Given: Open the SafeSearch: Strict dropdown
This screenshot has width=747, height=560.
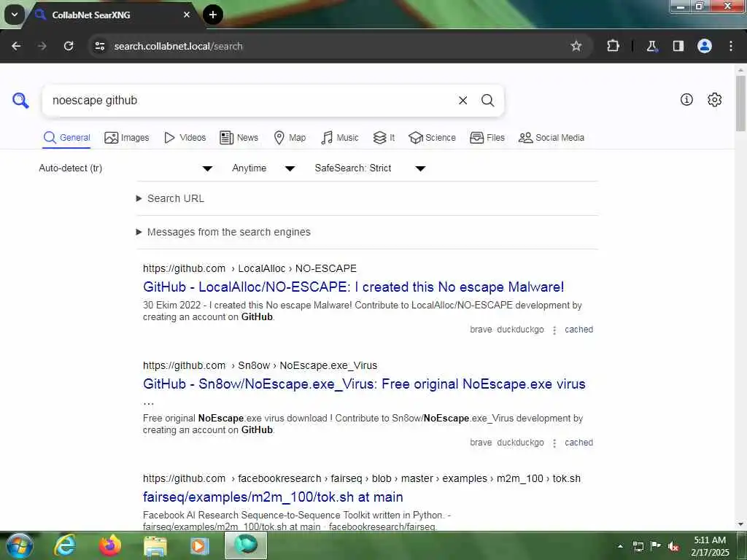Looking at the screenshot, I should coord(370,168).
